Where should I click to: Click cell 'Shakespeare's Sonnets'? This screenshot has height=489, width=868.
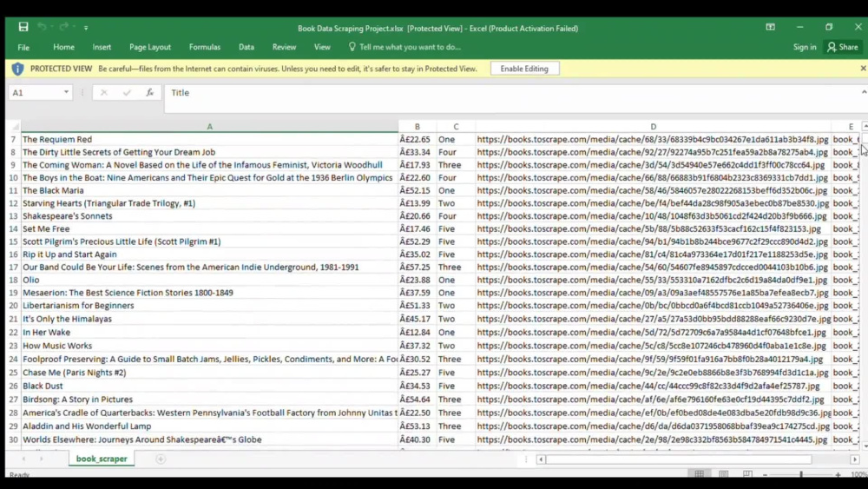210,216
